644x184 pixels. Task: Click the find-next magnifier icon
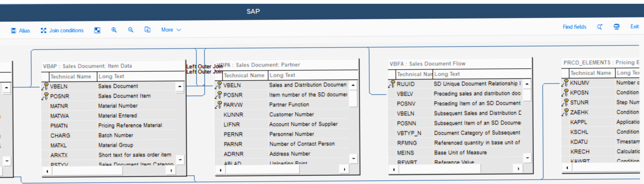point(599,27)
